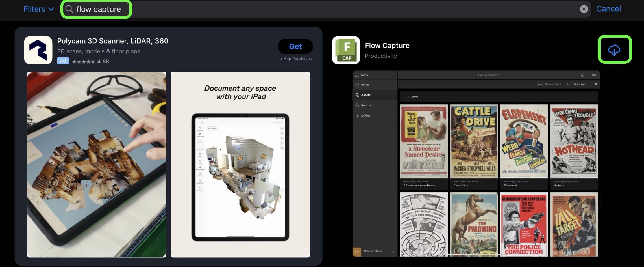
Task: Click the globe icon near Help
Action: tap(582, 75)
